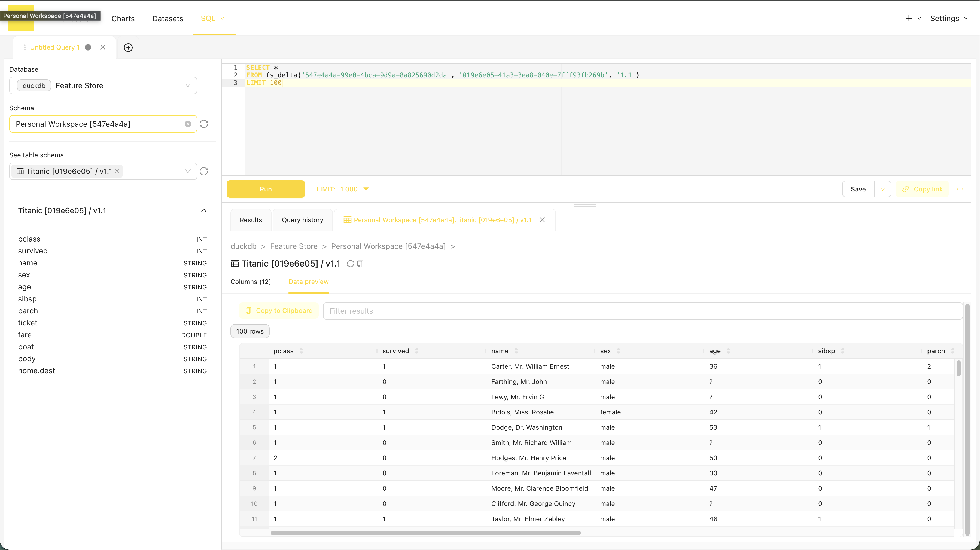The height and width of the screenshot is (550, 980).
Task: Switch to the Query history tab
Action: (x=302, y=220)
